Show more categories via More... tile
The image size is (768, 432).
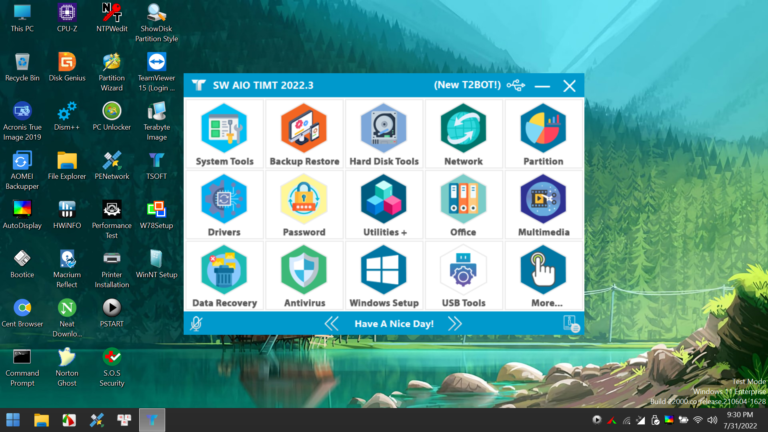(543, 276)
